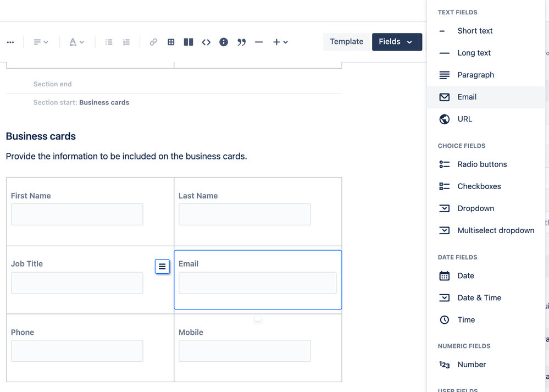
Task: Choose the Paragraph field type
Action: point(486,75)
